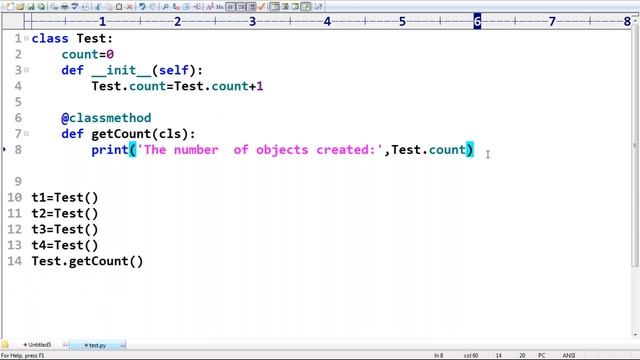Click the '@classmethod' decorator text
Screen dimensions: 640x360
(106, 118)
